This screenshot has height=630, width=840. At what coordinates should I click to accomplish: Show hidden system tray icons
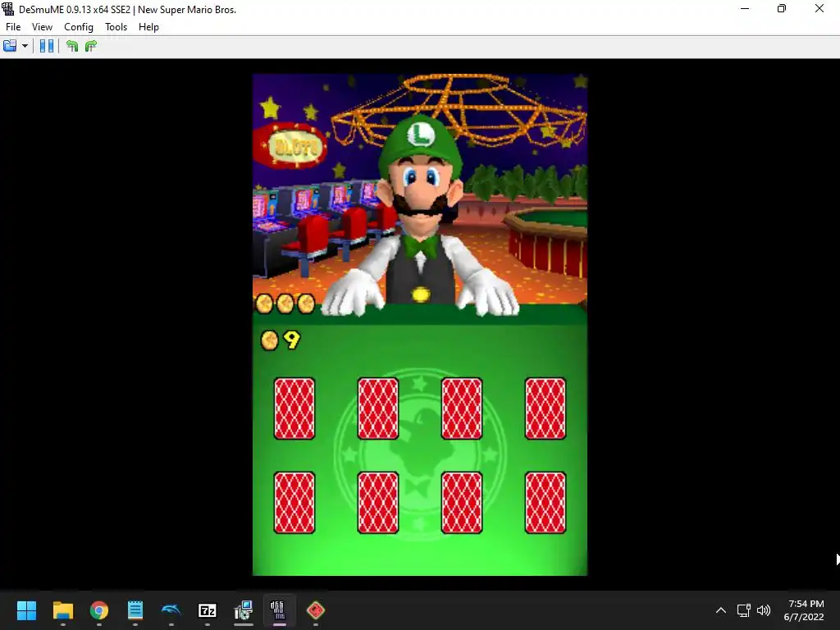point(721,610)
